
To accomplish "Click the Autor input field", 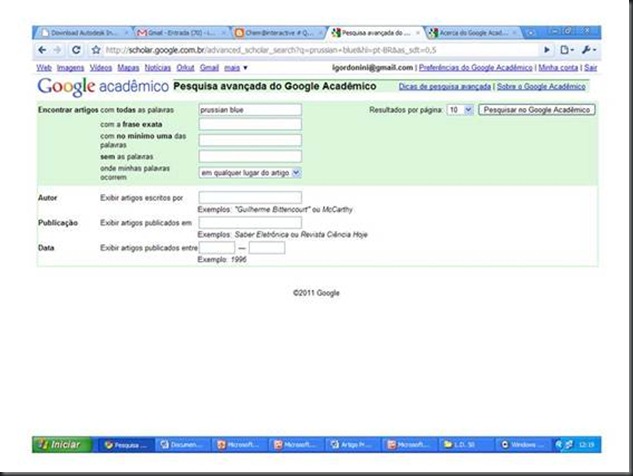I will [250, 197].
